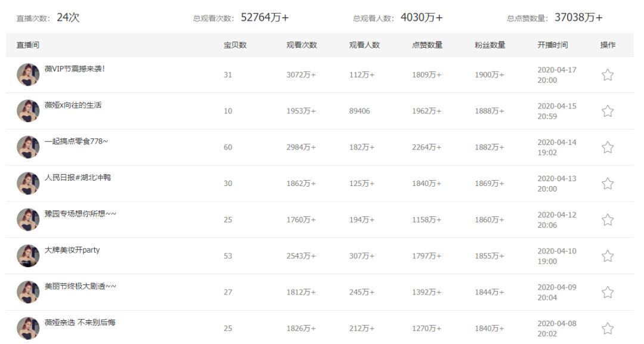
Task: Sort by 宝贝数 column header
Action: pyautogui.click(x=235, y=45)
